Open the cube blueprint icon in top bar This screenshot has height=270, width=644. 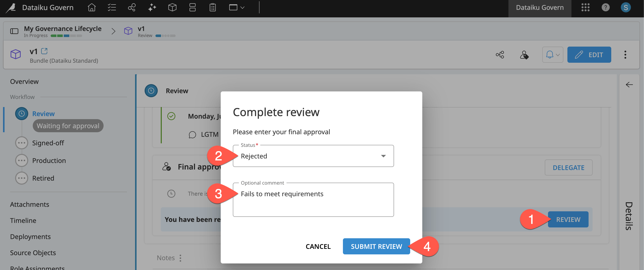172,7
